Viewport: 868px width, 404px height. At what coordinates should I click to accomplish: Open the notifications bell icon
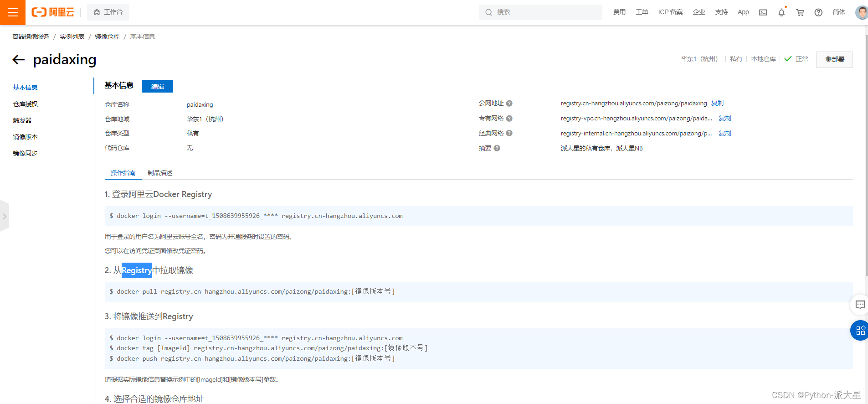[x=781, y=13]
